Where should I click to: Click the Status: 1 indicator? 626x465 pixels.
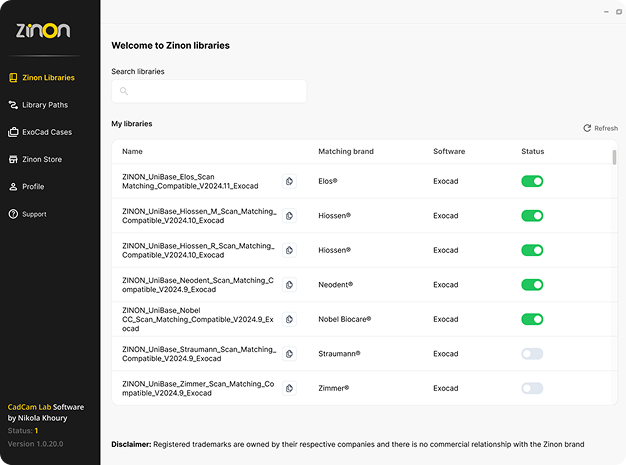click(23, 431)
